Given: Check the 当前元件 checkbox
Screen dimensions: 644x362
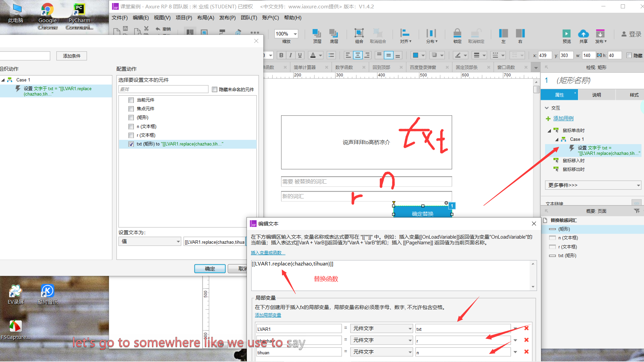Looking at the screenshot, I should pos(131,100).
